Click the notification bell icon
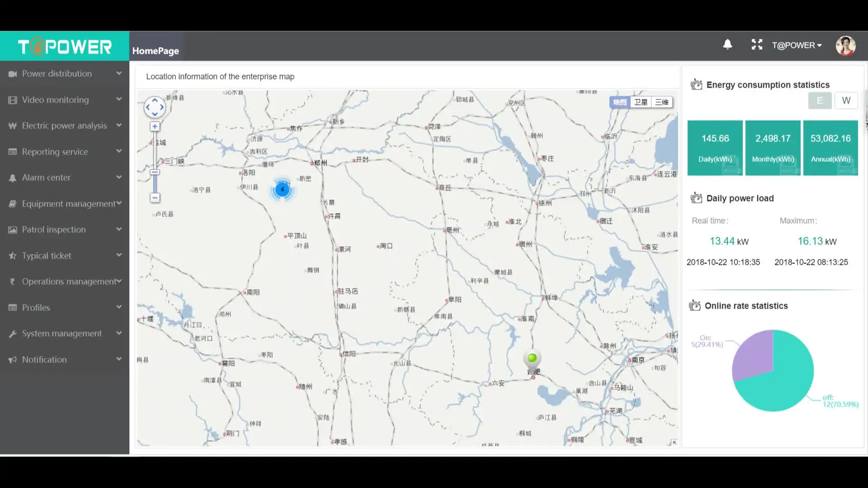 [x=727, y=44]
